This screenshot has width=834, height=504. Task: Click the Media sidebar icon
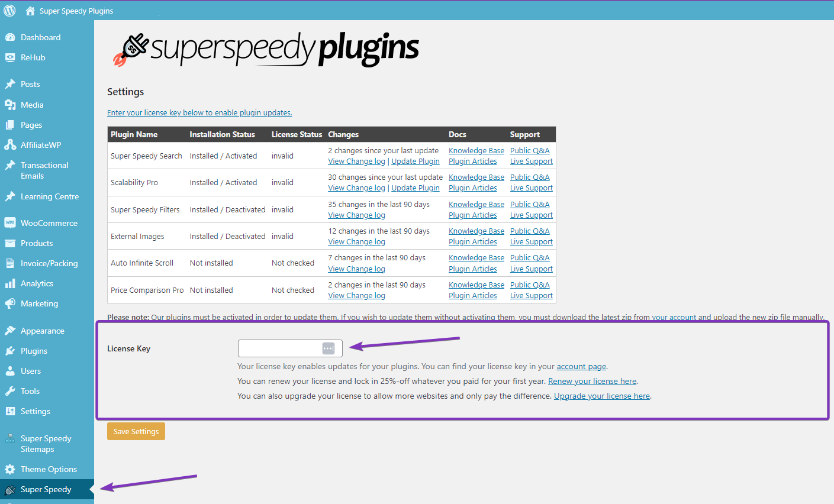(10, 105)
